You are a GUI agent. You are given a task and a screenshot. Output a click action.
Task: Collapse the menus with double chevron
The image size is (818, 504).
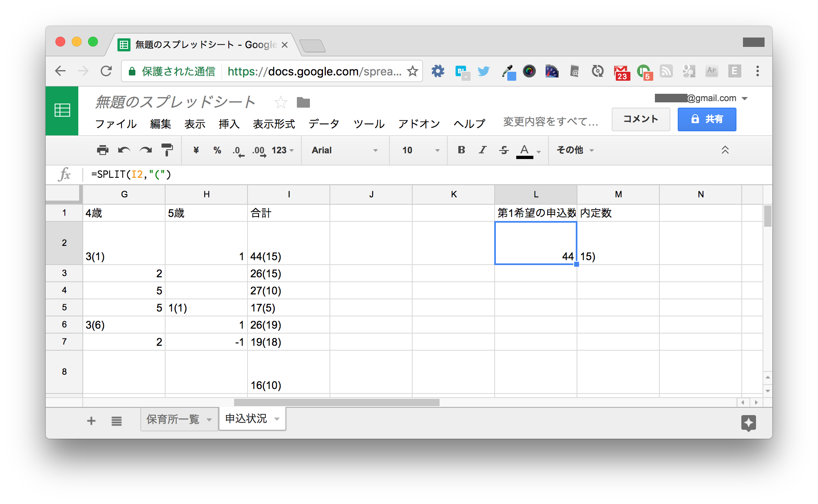click(725, 150)
